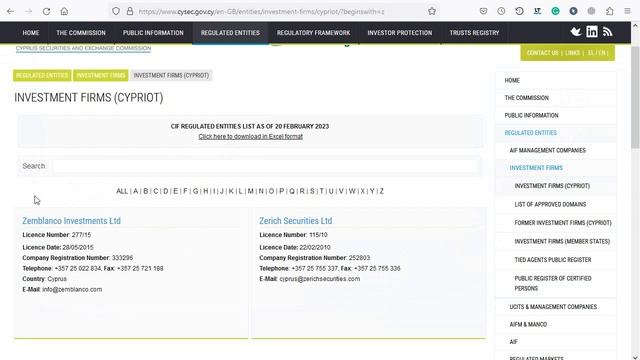Screen dimensions: 640x360
Task: Open PUBLIC INFORMATION top menu
Action: [153, 33]
